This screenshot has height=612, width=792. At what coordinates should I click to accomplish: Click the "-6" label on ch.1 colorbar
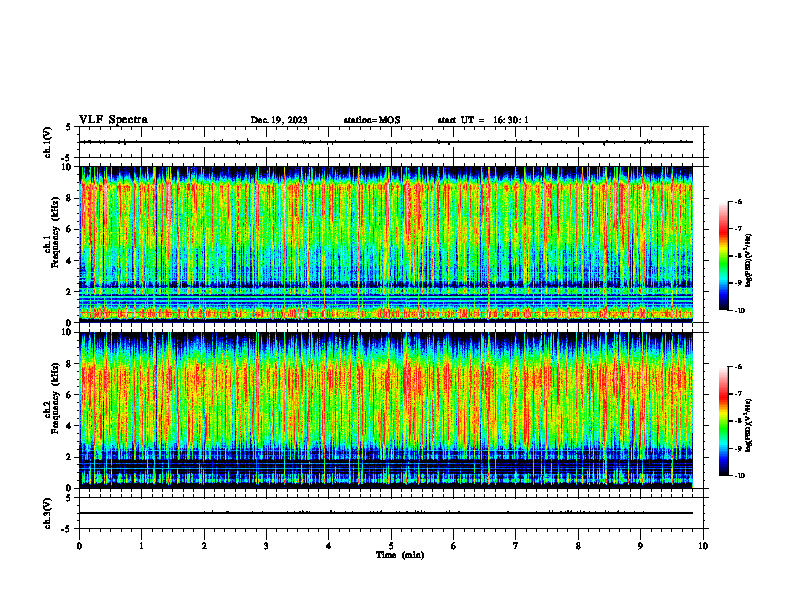[x=738, y=202]
